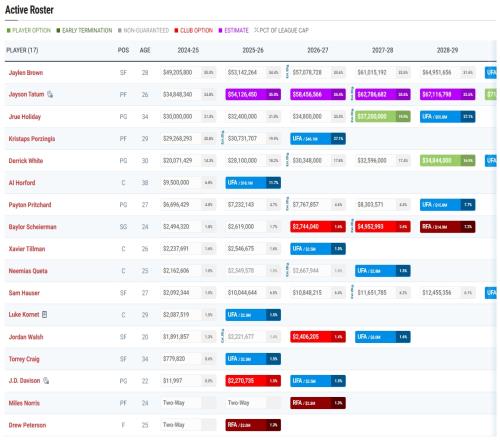Viewport: 500px width, 440px height.
Task: Click the 2026-27 column header
Action: coord(318,50)
